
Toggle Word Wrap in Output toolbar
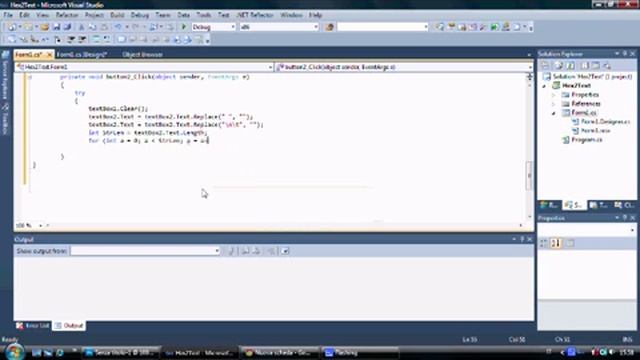tap(285, 251)
